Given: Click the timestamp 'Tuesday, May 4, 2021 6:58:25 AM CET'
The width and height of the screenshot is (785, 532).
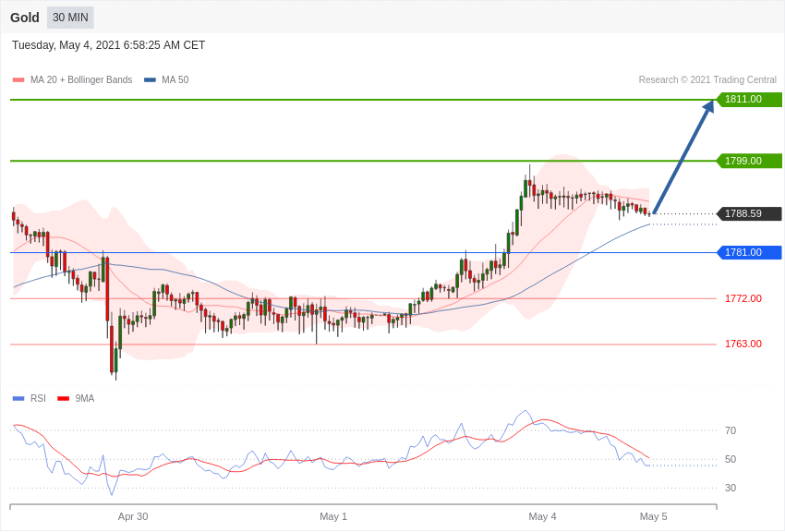Looking at the screenshot, I should pyautogui.click(x=109, y=45).
